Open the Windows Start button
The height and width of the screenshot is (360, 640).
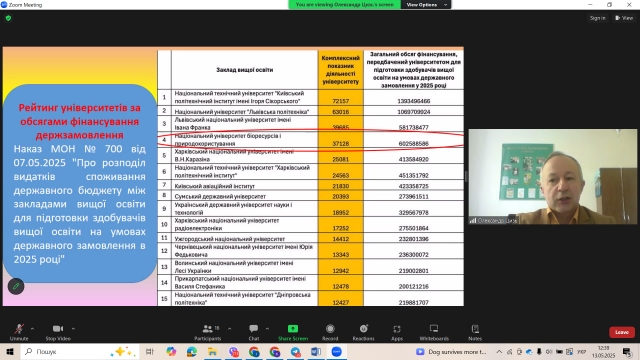(10, 351)
